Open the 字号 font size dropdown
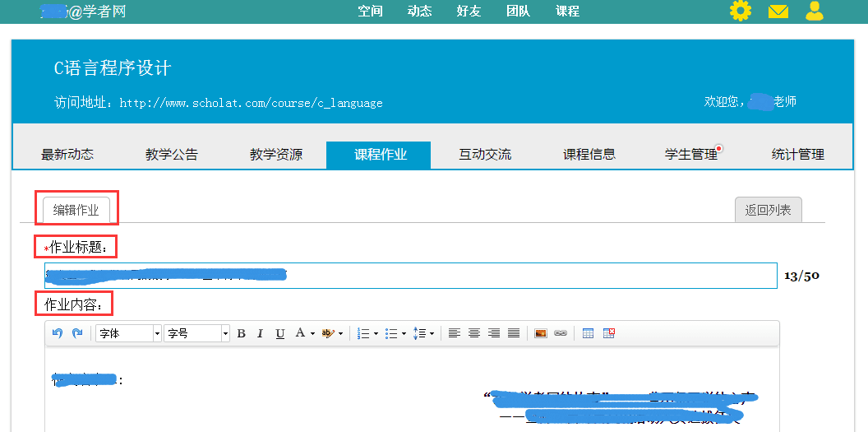This screenshot has height=432, width=868. pos(197,333)
